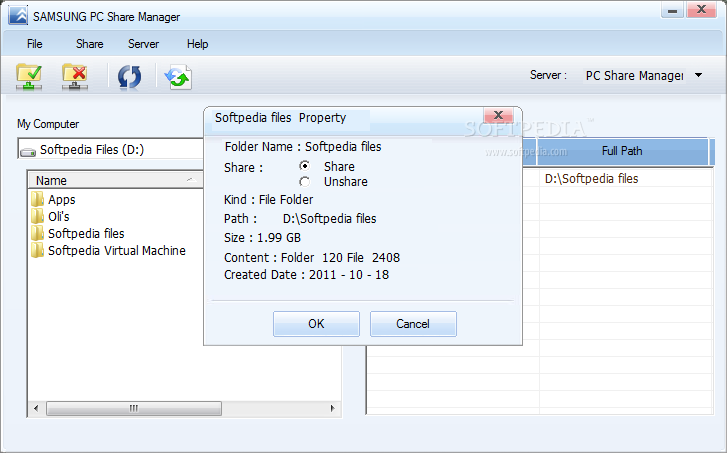The height and width of the screenshot is (453, 727).
Task: Click the drive icon in My Computer box
Action: [x=28, y=151]
